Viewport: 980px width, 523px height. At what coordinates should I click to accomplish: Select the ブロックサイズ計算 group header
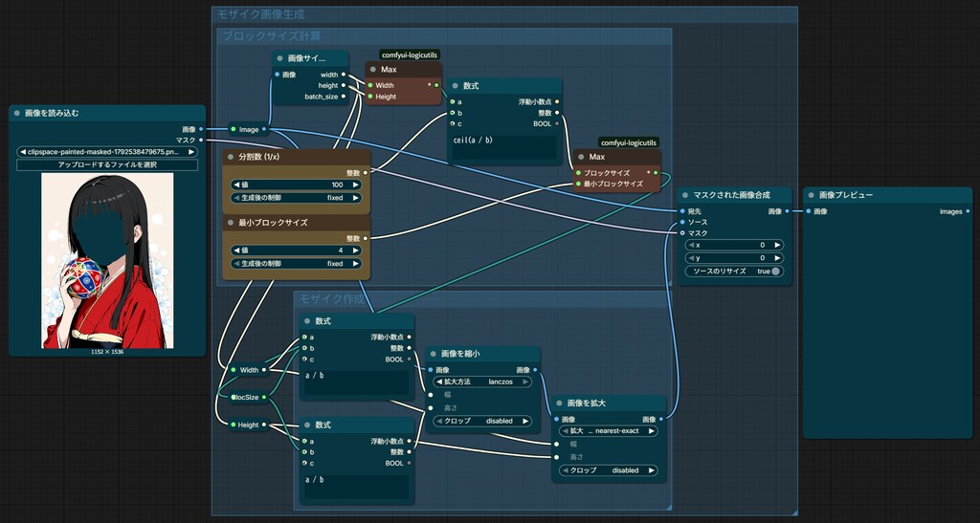273,36
